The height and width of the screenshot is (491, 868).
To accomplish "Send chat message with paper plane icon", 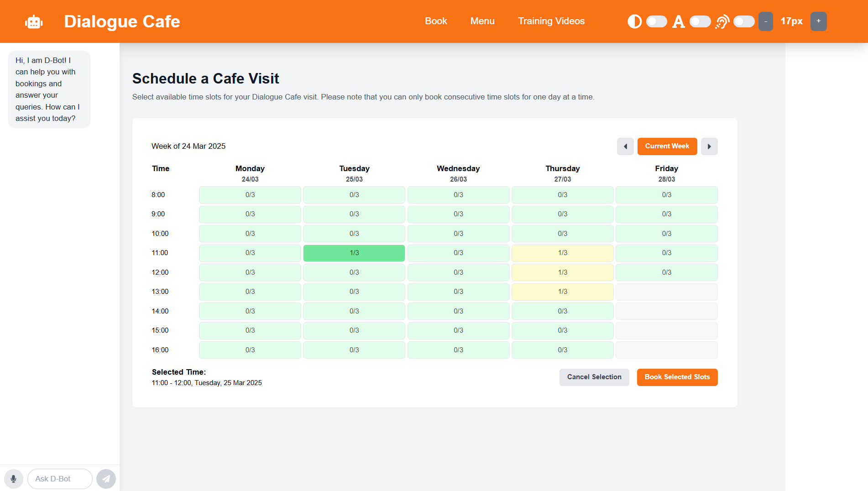I will 106,479.
